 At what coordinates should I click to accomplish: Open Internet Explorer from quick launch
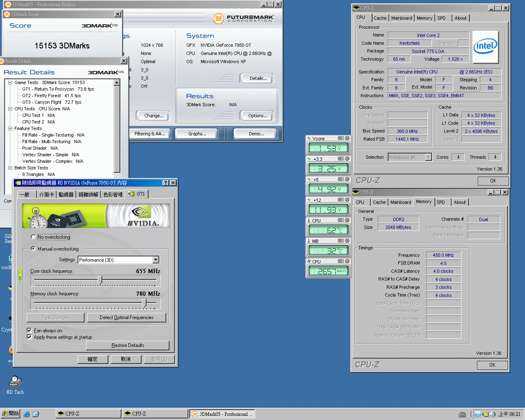click(x=27, y=414)
